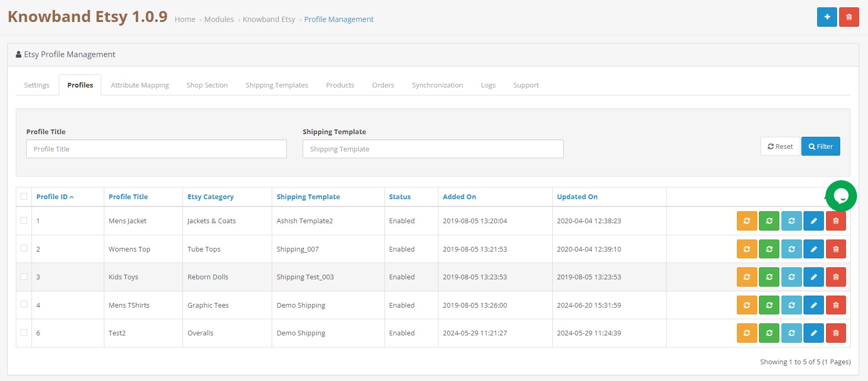Image resolution: width=868 pixels, height=381 pixels.
Task: Click orange sync icon for Womens Top row
Action: pyautogui.click(x=747, y=249)
